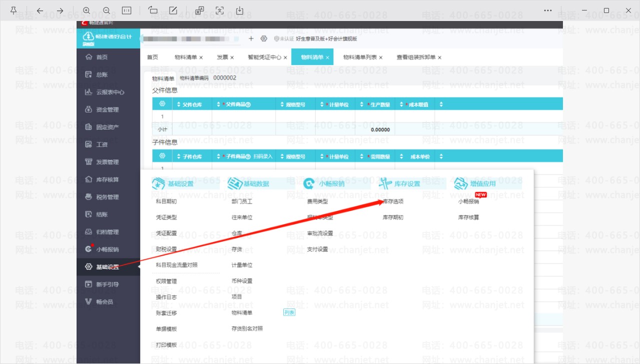Image resolution: width=640 pixels, height=364 pixels.
Task: Click the pin window icon
Action: pos(14,10)
